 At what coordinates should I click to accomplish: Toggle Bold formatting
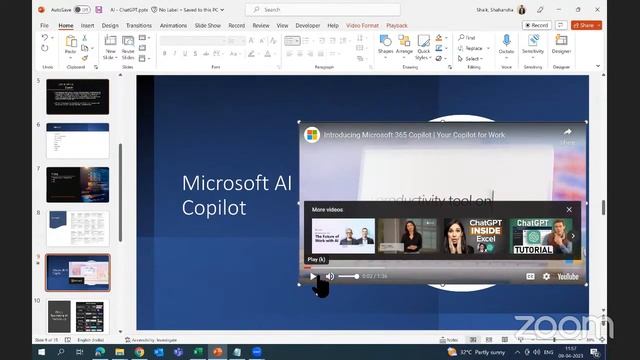(x=164, y=53)
